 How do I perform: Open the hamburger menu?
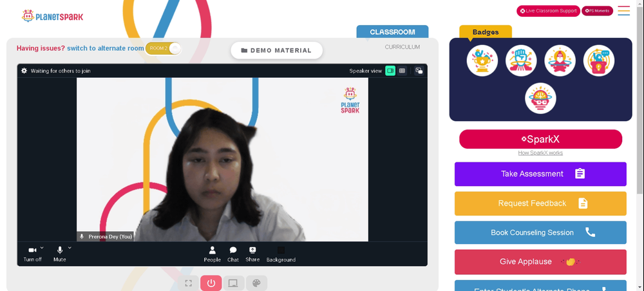click(624, 11)
